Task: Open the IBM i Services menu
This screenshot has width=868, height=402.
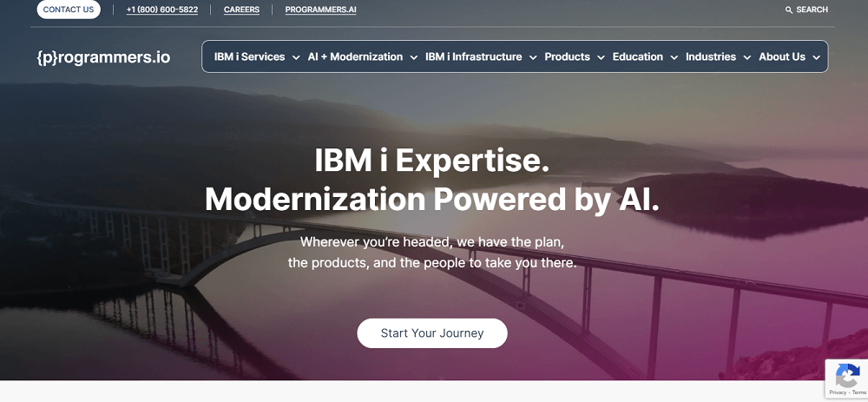Action: tap(249, 57)
